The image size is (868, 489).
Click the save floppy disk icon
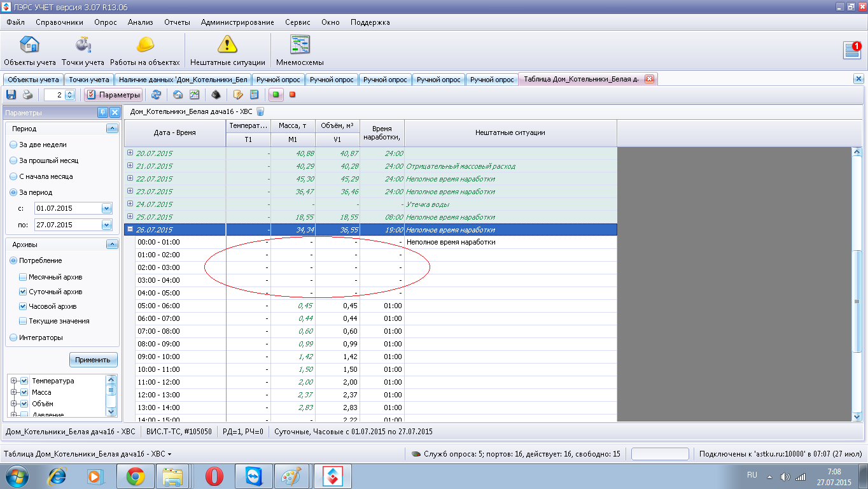11,95
